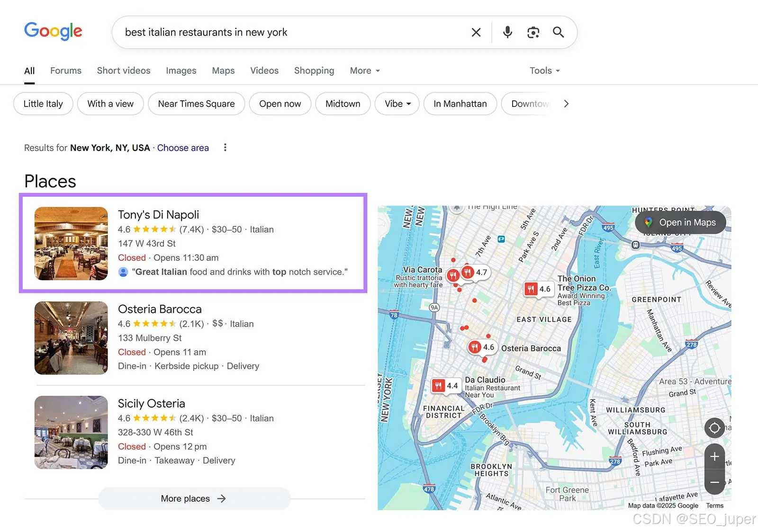Click the Choose area link
The width and height of the screenshot is (758, 532).
pyautogui.click(x=183, y=148)
